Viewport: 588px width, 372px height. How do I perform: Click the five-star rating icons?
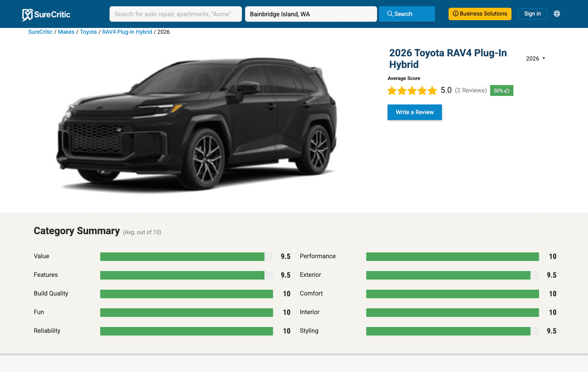412,91
